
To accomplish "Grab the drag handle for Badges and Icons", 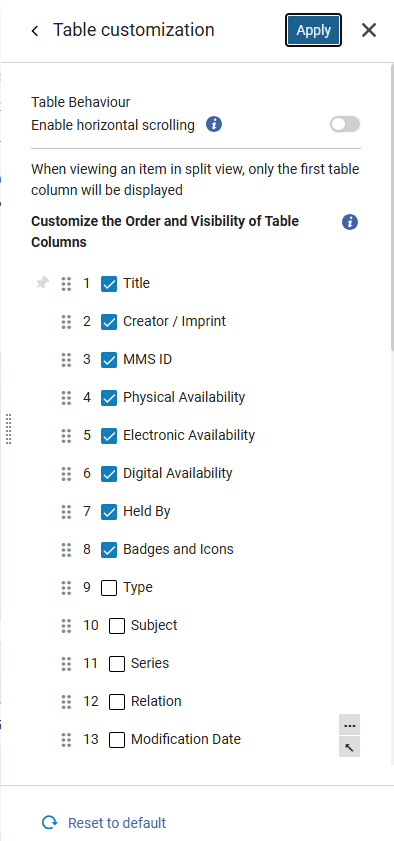I will coord(66,550).
